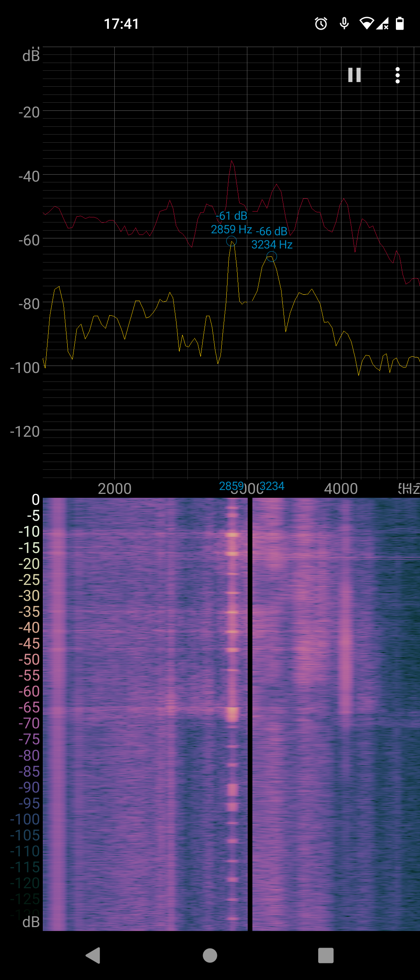Tap the bright spectrogram band below 2859 Hz
The image size is (420, 980).
point(232,714)
